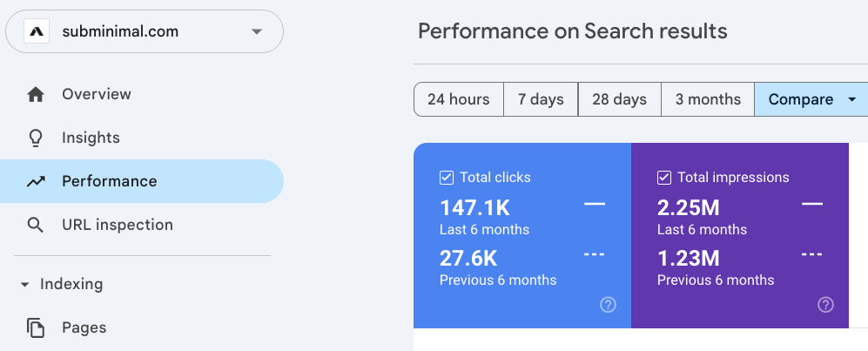This screenshot has width=868, height=351.
Task: Open the URL inspection page
Action: 117,225
